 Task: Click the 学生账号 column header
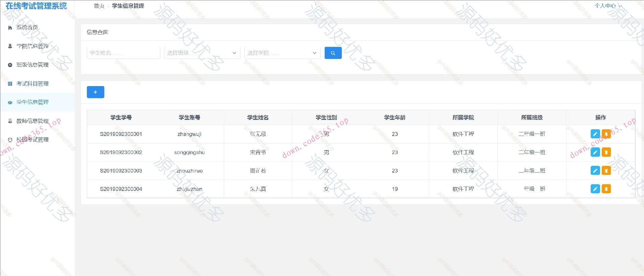point(190,118)
